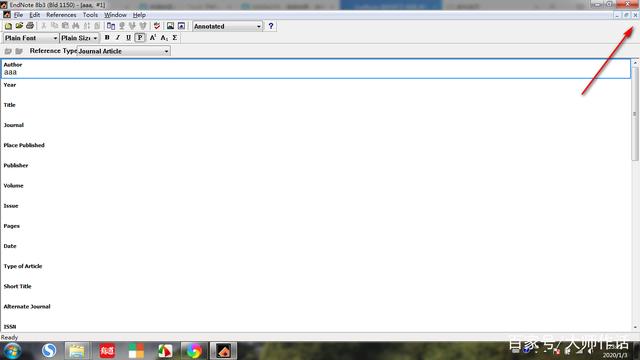Toggle Bold formatting
The image size is (640, 360).
point(107,38)
